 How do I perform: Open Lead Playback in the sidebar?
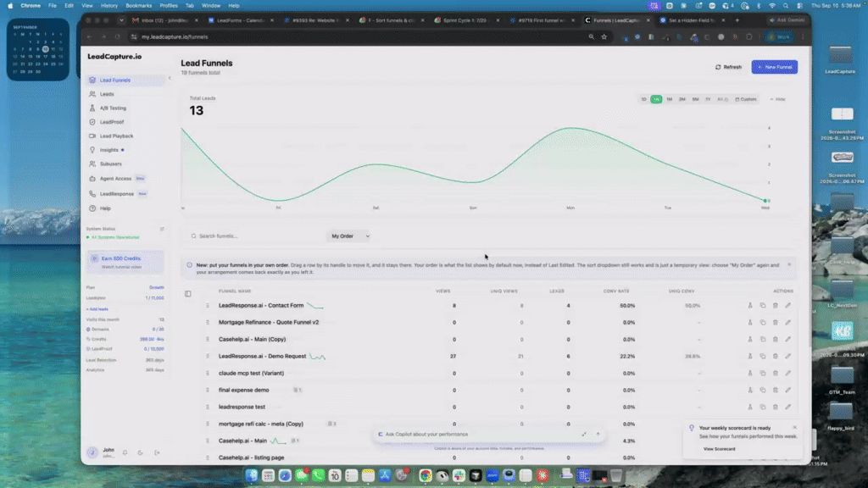(125, 136)
